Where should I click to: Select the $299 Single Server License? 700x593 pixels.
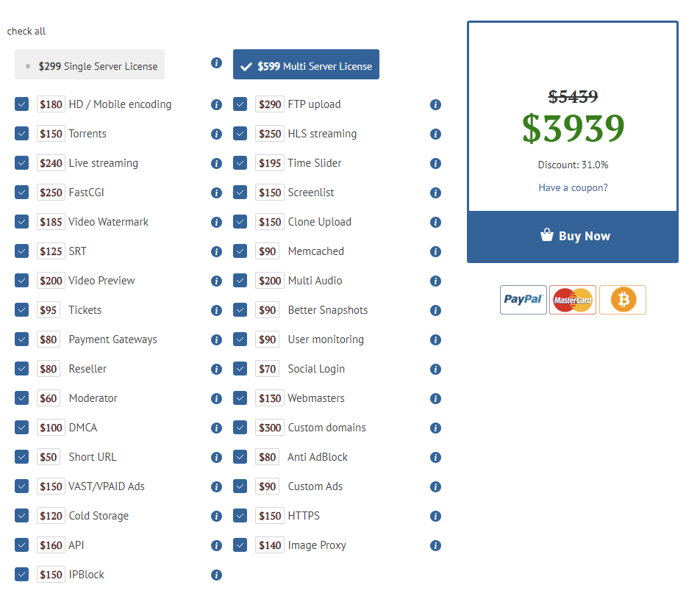[90, 65]
